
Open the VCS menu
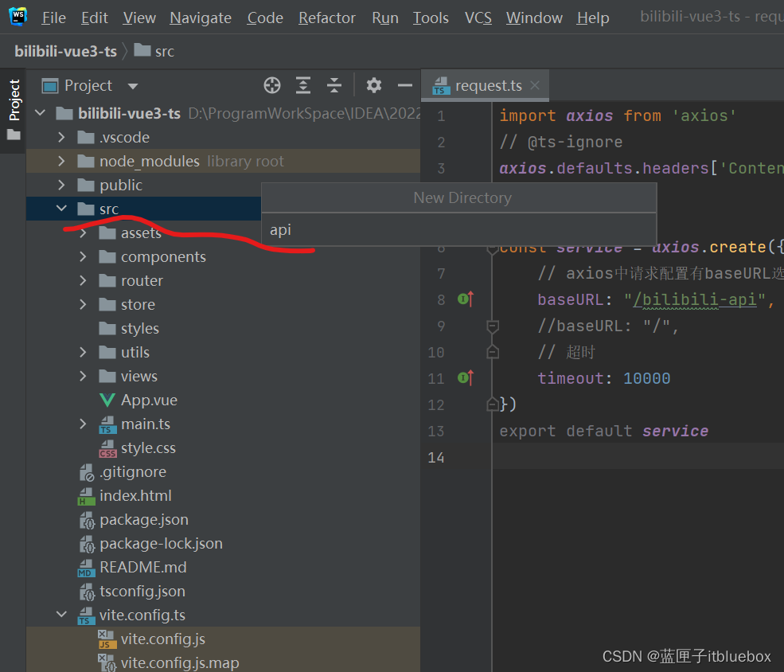pos(478,18)
